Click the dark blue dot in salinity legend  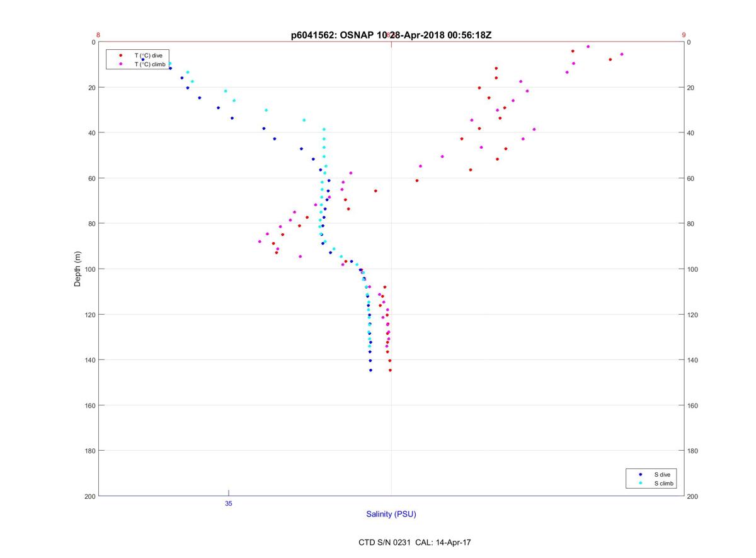tap(641, 474)
